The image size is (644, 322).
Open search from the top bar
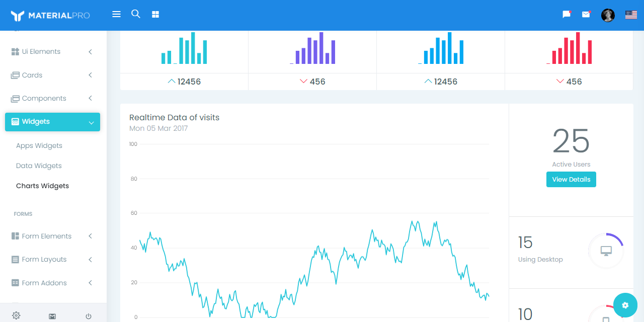(x=136, y=14)
